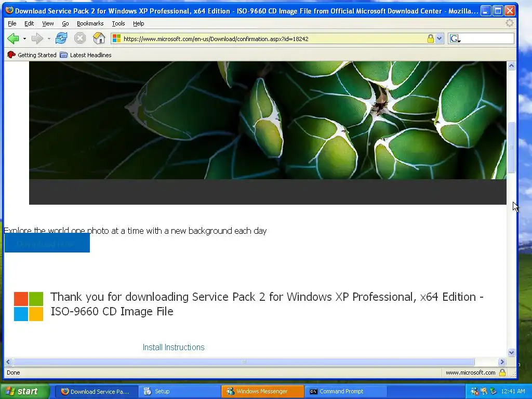Screen dimensions: 532x399
Task: Click the horizontal scrollbar right arrow
Action: 502,362
